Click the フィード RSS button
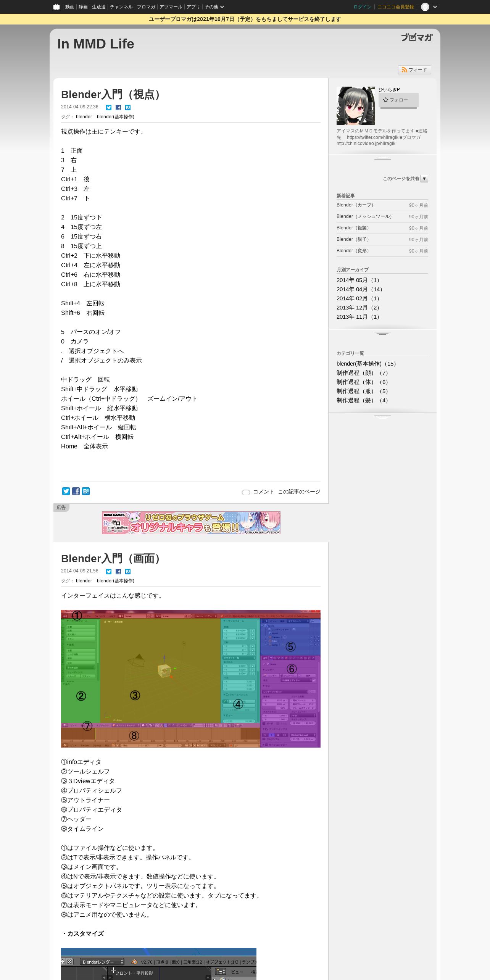 [x=414, y=70]
